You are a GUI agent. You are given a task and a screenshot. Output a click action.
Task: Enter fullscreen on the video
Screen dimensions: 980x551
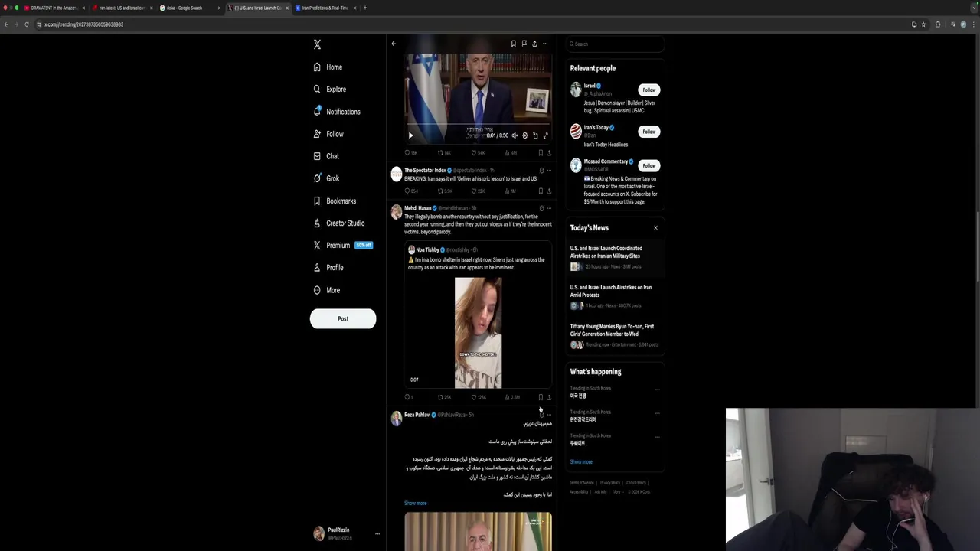[x=545, y=135]
